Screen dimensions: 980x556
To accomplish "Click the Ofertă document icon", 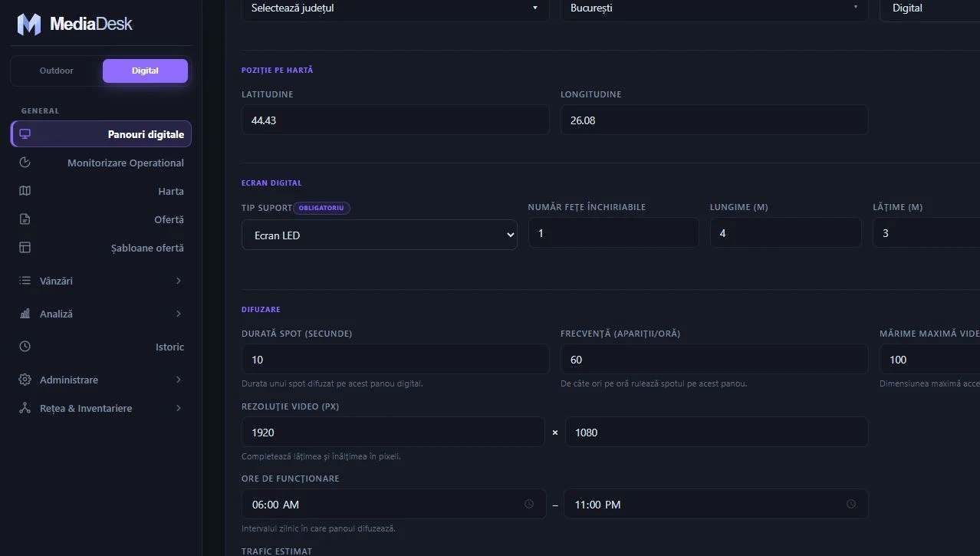I will point(25,219).
